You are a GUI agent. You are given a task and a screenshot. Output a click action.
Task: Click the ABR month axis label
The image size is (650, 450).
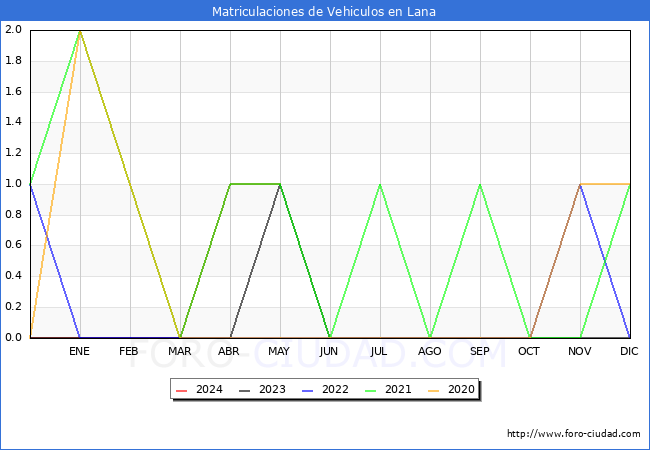tap(229, 351)
